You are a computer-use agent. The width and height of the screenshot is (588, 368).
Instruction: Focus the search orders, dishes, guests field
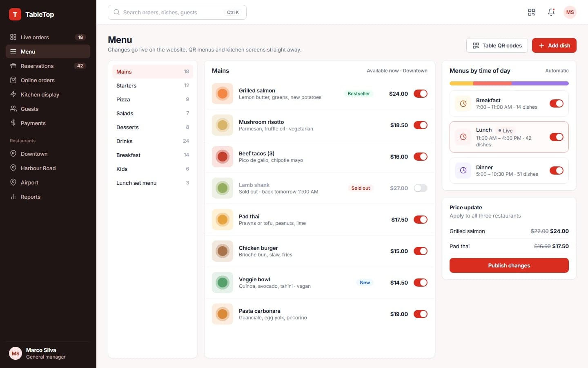[177, 12]
